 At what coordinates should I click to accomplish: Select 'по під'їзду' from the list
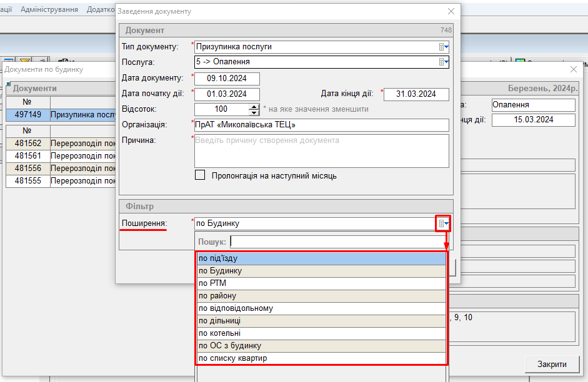321,258
